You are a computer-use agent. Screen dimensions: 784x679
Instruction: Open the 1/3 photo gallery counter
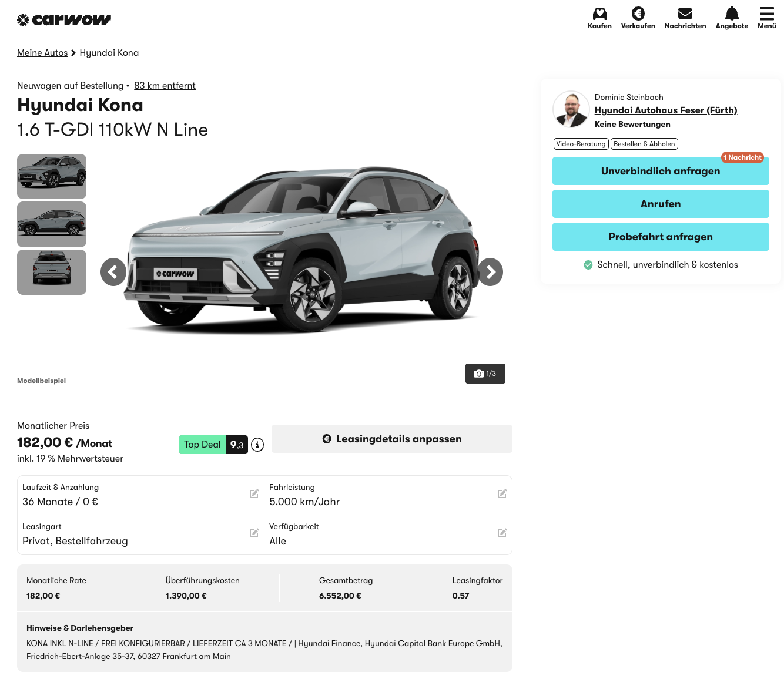pyautogui.click(x=485, y=374)
